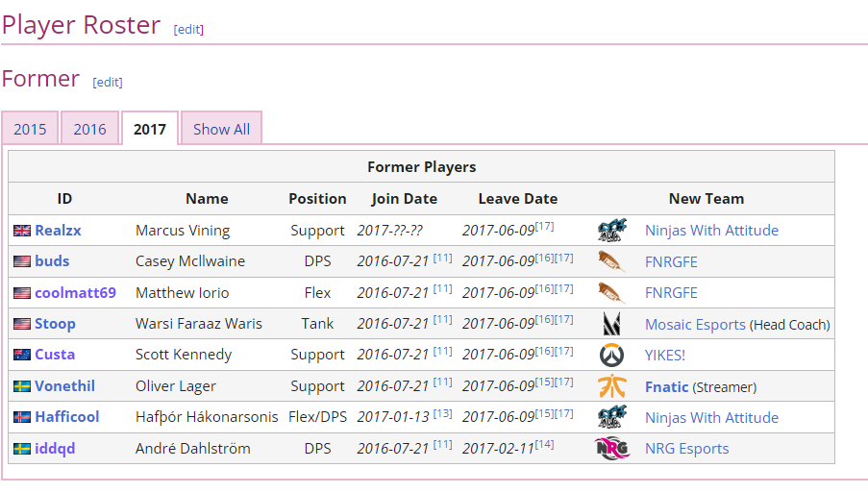Click the FNRGFE feather logo in buds row

click(x=611, y=261)
